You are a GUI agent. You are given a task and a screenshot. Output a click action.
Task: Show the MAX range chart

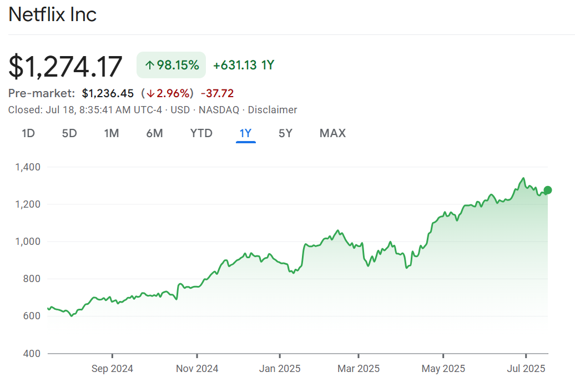(x=332, y=133)
